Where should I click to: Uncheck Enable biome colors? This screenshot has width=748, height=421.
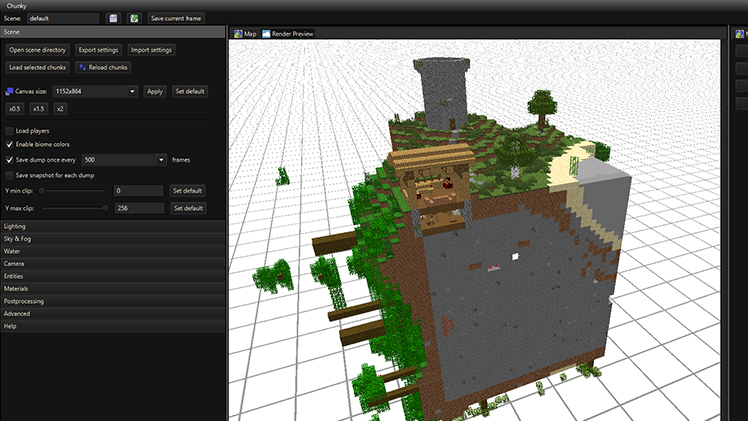(x=10, y=145)
